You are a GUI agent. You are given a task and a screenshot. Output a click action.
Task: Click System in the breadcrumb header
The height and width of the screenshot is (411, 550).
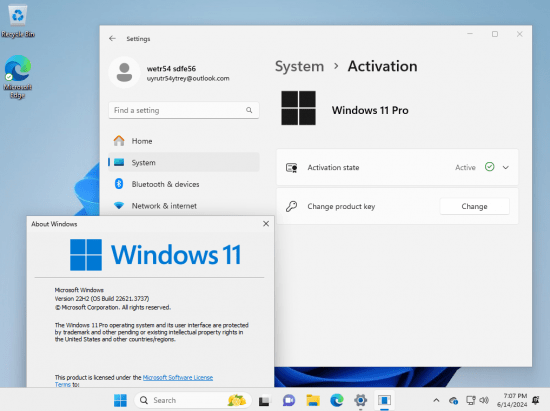(x=299, y=66)
